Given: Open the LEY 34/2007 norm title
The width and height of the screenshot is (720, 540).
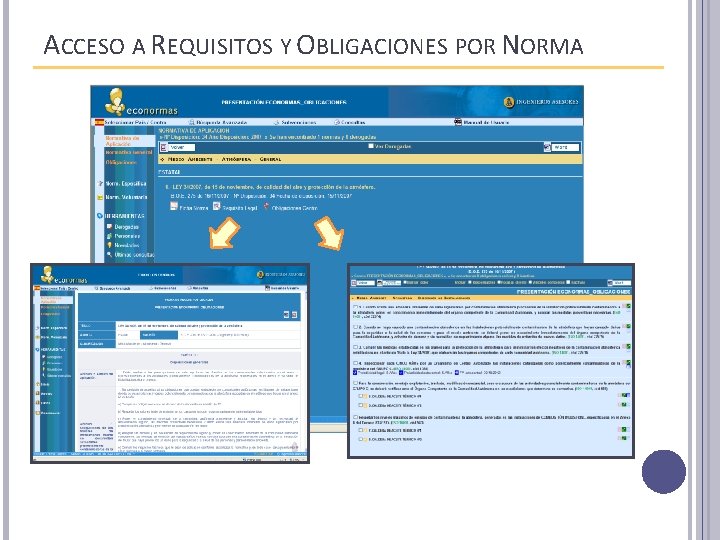Looking at the screenshot, I should [274, 187].
